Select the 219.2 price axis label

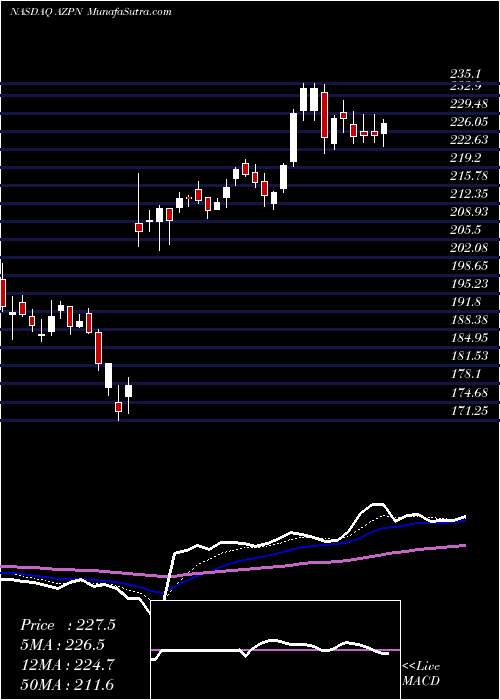(465, 158)
